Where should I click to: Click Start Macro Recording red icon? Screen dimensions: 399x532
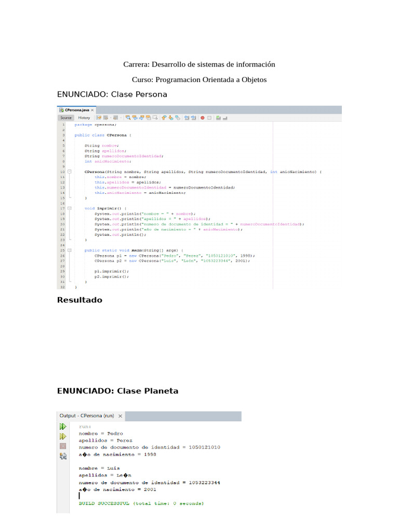[x=203, y=118]
